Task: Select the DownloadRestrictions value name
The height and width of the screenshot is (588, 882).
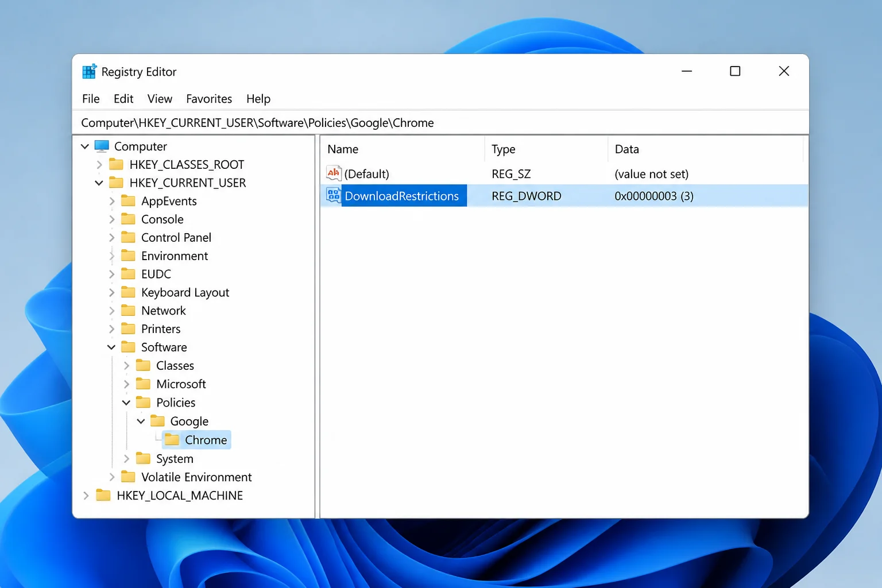Action: (402, 196)
